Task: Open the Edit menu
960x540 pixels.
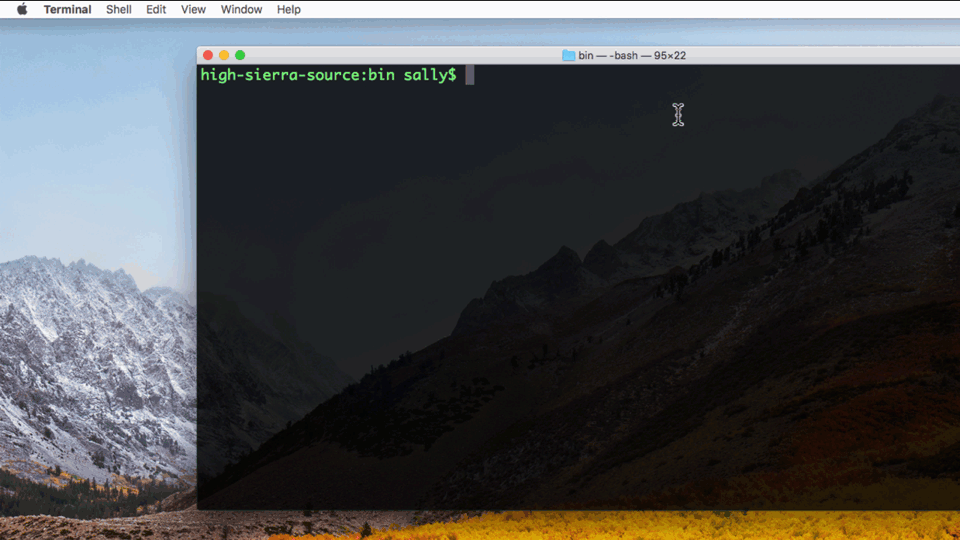Action: click(x=156, y=9)
